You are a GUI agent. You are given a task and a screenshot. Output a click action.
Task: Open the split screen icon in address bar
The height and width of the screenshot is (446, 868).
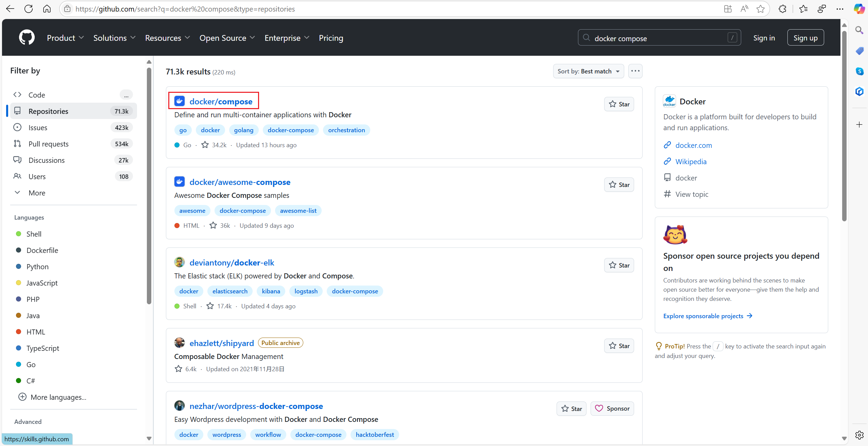(x=728, y=9)
